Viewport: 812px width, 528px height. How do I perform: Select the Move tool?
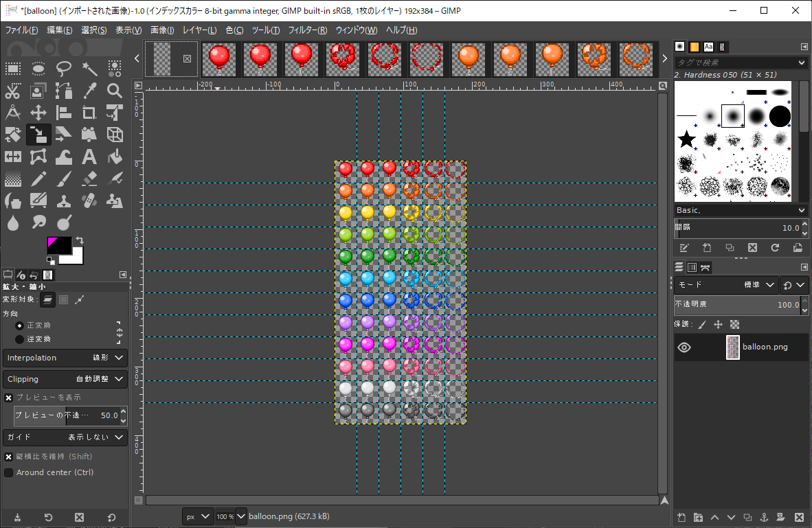coord(38,113)
